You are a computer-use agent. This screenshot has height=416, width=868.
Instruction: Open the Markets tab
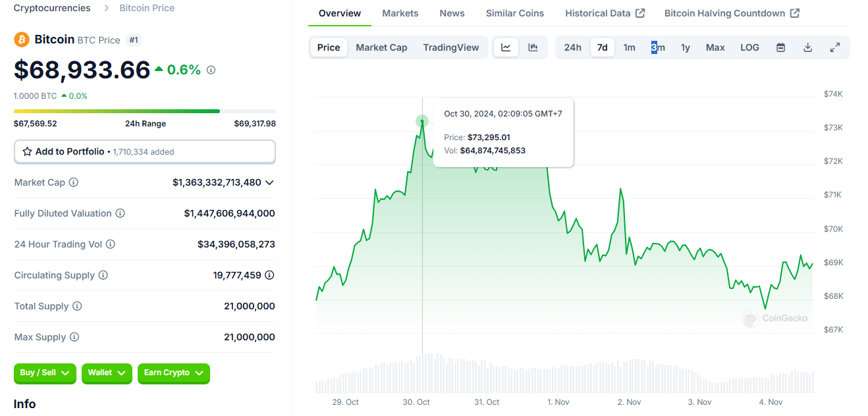(400, 13)
